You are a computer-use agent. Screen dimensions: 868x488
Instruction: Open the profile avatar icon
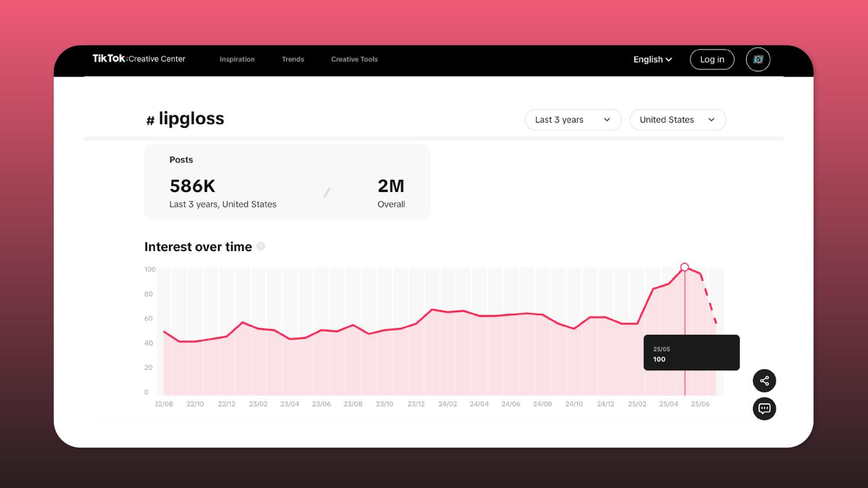(x=757, y=60)
